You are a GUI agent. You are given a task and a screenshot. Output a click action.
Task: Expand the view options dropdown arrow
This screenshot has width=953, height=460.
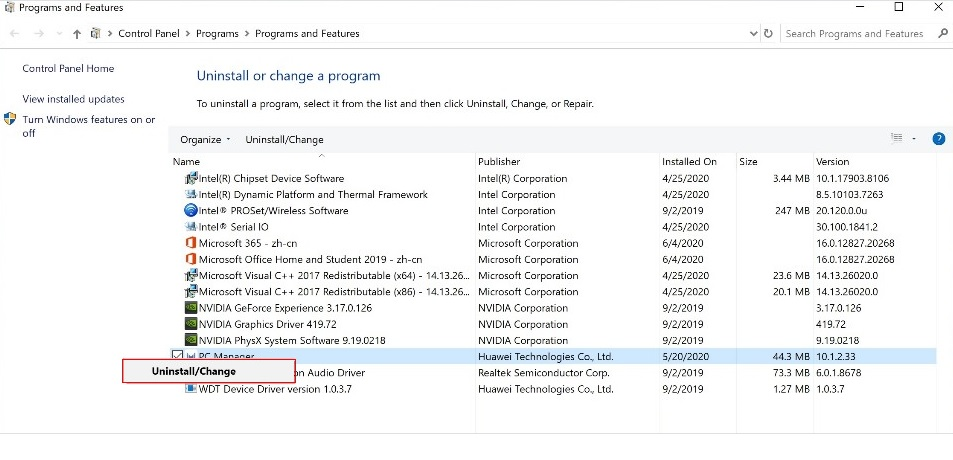coord(912,139)
